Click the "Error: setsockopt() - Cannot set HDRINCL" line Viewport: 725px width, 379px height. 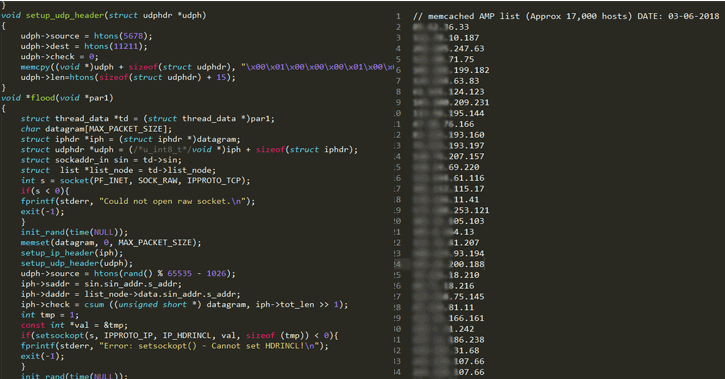click(x=174, y=346)
